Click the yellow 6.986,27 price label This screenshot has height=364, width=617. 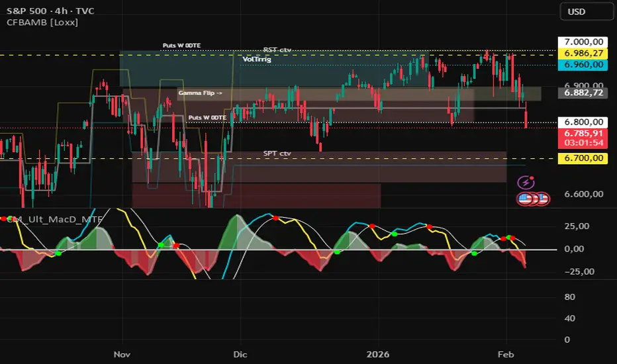pyautogui.click(x=583, y=53)
